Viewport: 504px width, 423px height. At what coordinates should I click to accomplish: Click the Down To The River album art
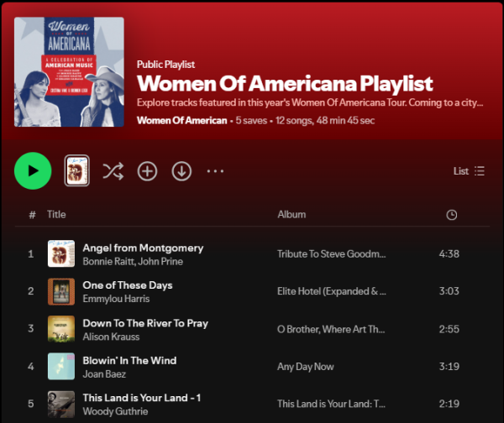tap(61, 329)
